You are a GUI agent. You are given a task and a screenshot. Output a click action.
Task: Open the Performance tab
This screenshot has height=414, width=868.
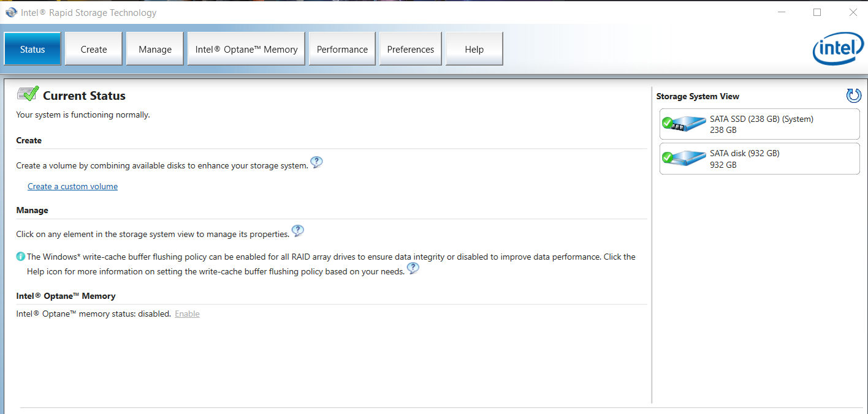(x=342, y=49)
